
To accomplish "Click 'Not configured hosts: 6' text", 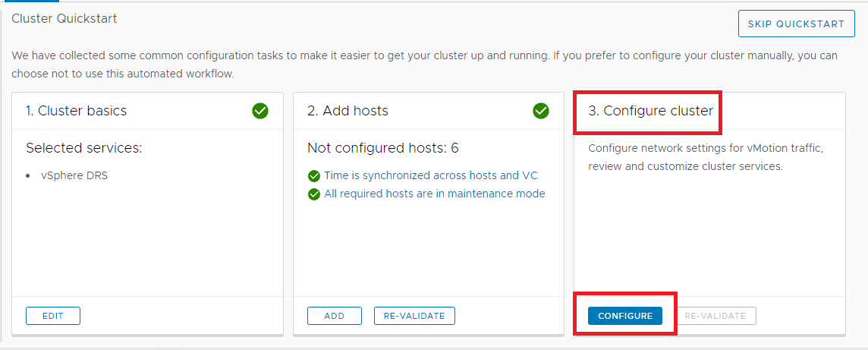I will coord(382,148).
